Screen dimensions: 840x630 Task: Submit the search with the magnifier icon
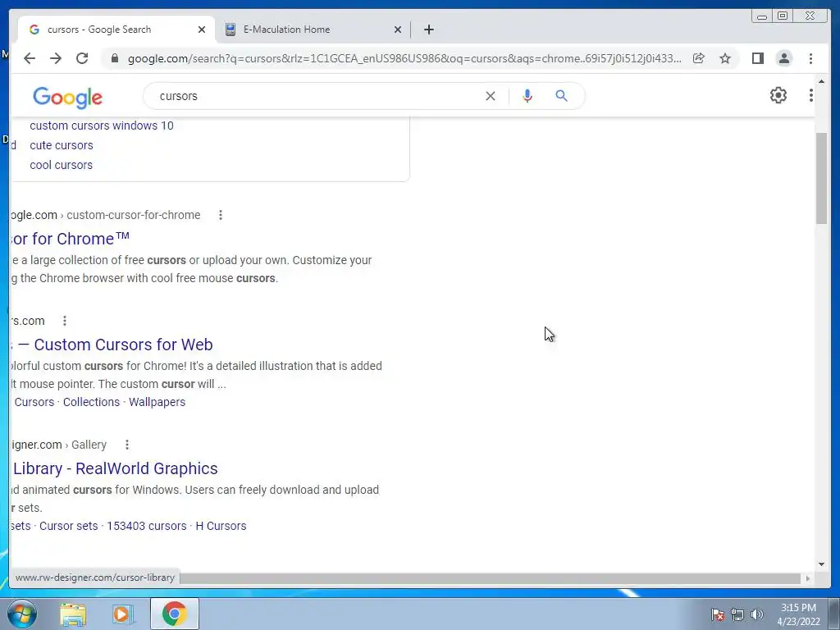pos(561,96)
